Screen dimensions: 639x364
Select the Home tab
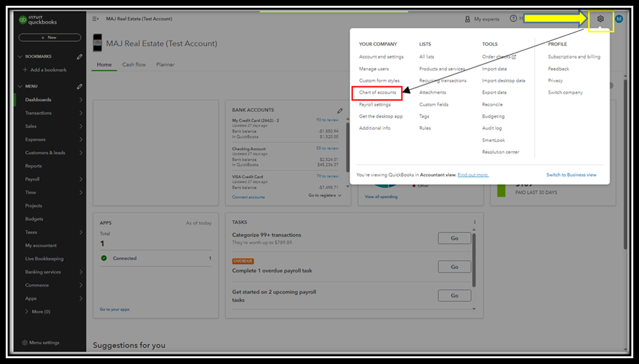[x=104, y=65]
